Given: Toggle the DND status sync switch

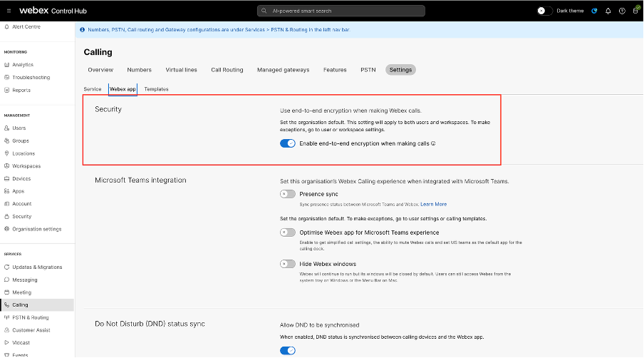Looking at the screenshot, I should [x=288, y=351].
